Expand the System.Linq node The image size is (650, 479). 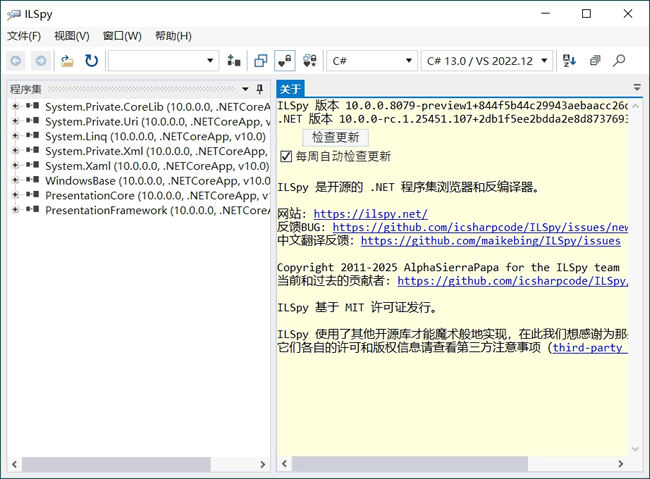tap(15, 136)
